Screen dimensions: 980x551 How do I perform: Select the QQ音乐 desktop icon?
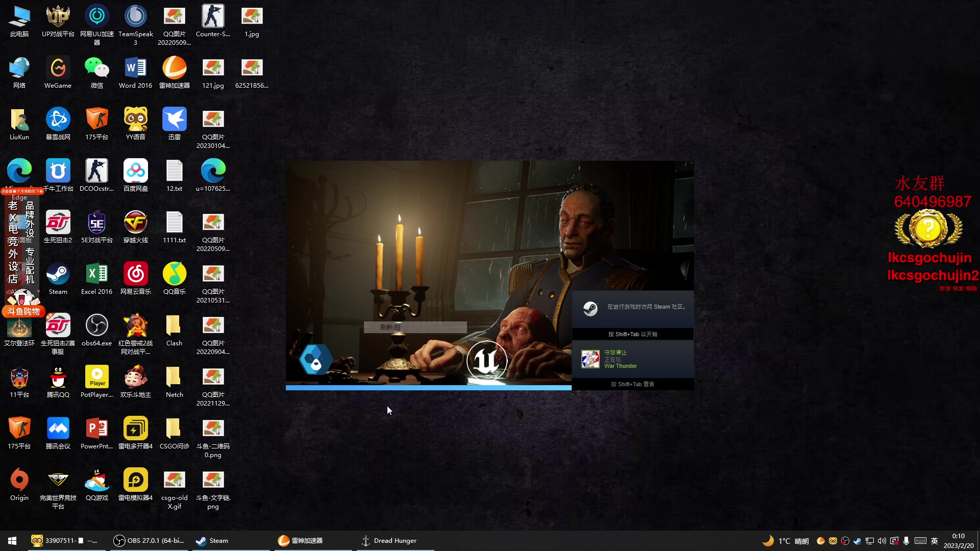[x=175, y=279]
